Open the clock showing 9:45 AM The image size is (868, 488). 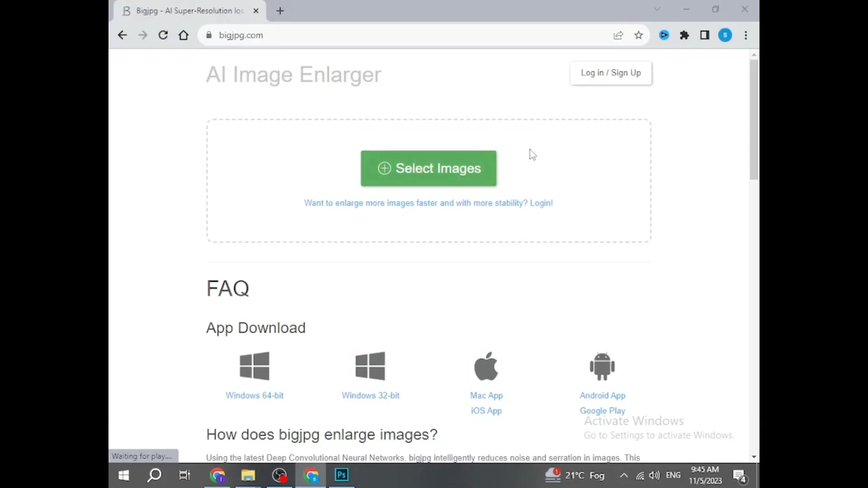705,475
